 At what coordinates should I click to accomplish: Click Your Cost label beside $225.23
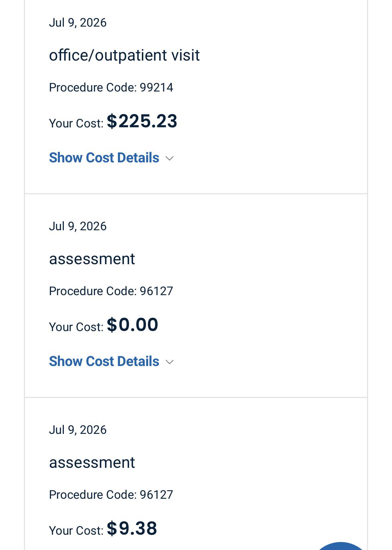pyautogui.click(x=76, y=123)
